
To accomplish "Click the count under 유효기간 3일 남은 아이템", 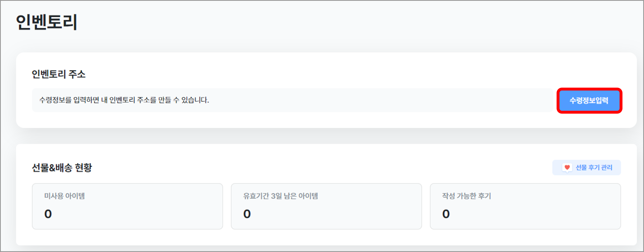I will point(247,214).
